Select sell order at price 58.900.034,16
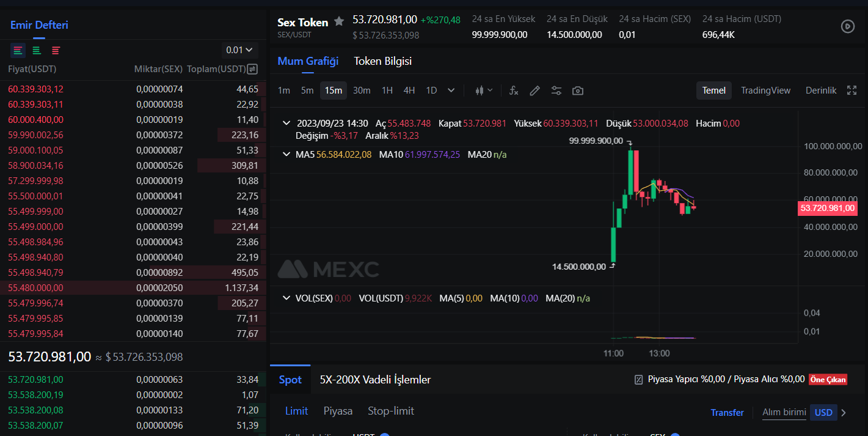Screen dimensions: 868x436 133,166
